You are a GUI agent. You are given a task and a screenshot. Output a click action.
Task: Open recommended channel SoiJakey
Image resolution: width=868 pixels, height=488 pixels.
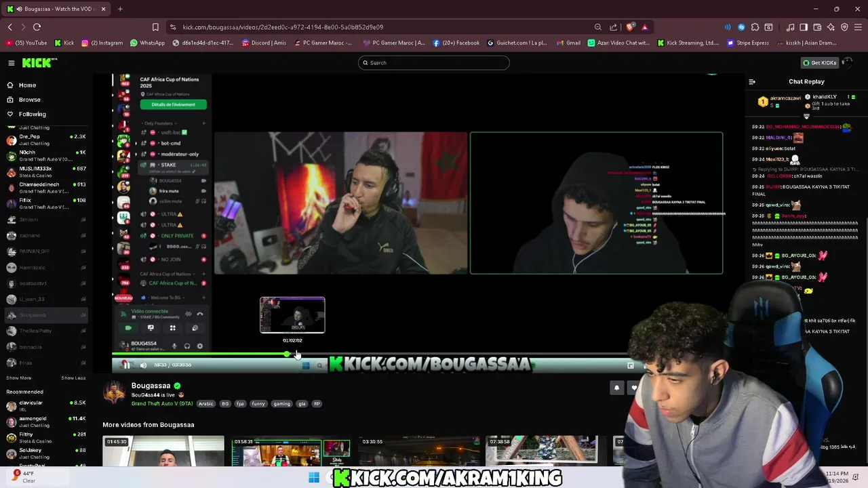[x=46, y=453]
